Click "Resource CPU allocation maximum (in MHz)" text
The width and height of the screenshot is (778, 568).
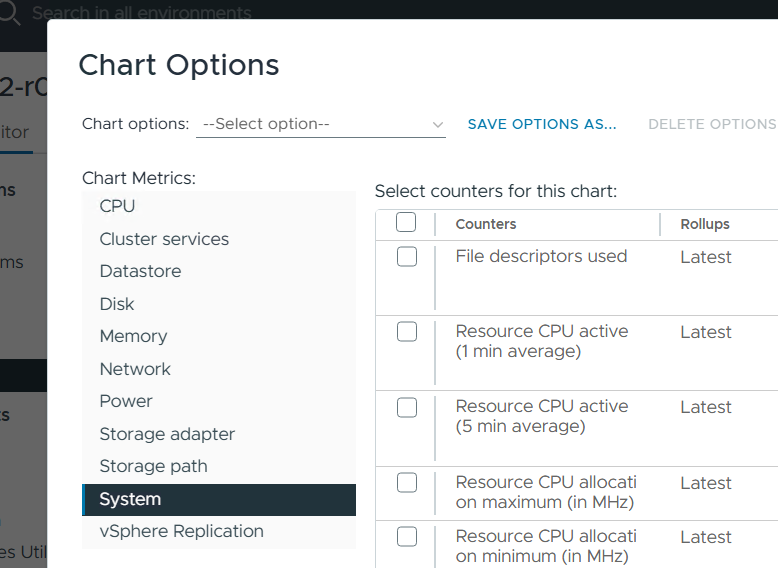click(x=546, y=492)
